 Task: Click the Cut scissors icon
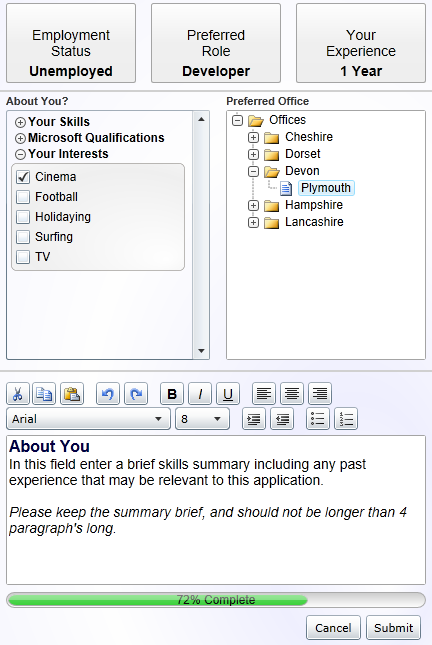(18, 394)
